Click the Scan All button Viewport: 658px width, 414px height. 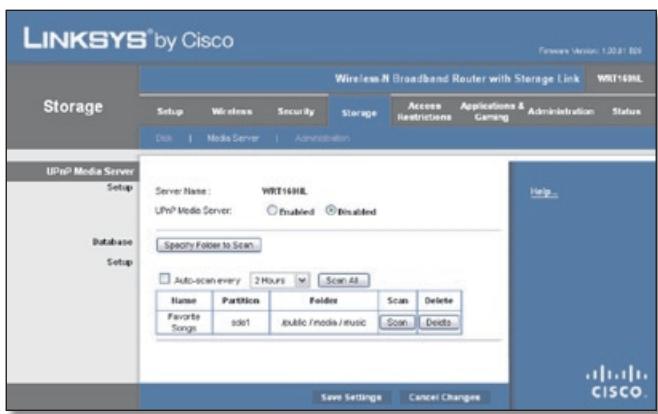[x=344, y=280]
